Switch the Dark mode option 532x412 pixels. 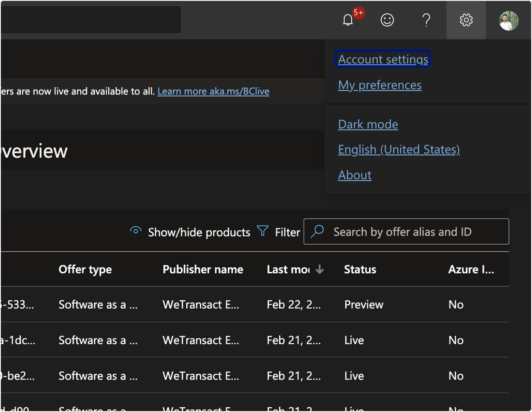pos(368,124)
